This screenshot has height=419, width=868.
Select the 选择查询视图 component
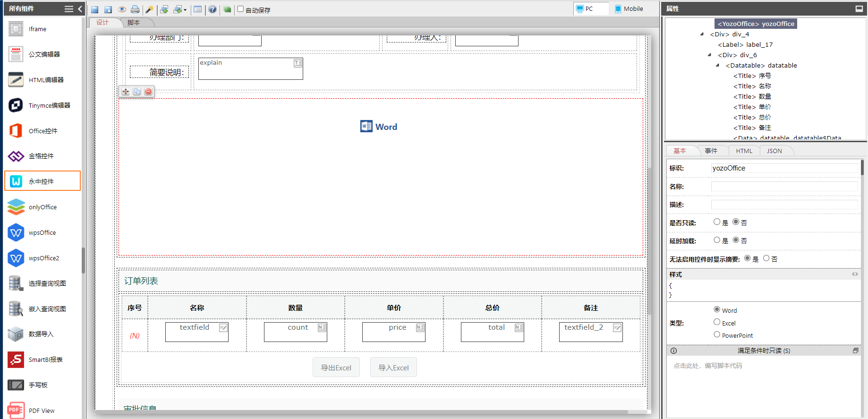pyautogui.click(x=43, y=283)
